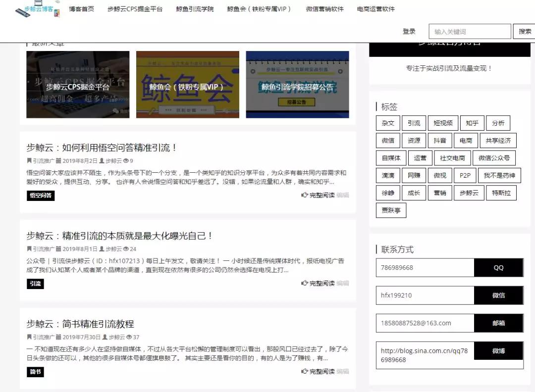Viewport: 535px width, 392px height.
Task: Click the 引流 black tag under second article
Action: tap(35, 284)
